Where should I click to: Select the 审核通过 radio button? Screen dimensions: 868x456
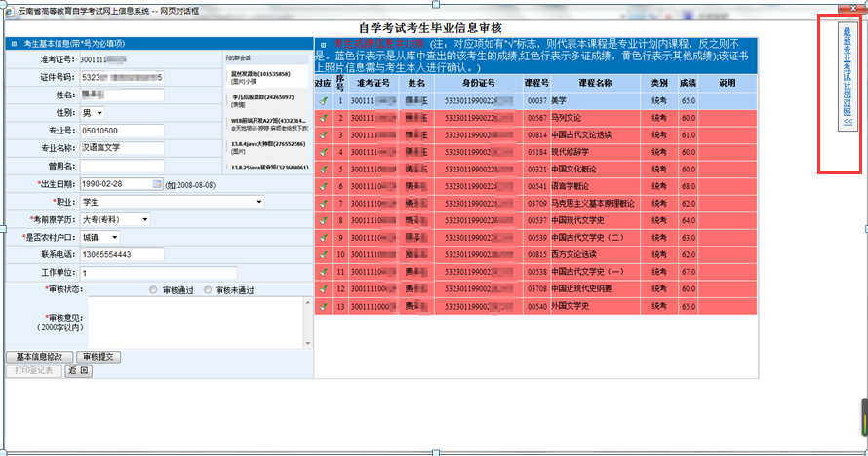(x=153, y=290)
